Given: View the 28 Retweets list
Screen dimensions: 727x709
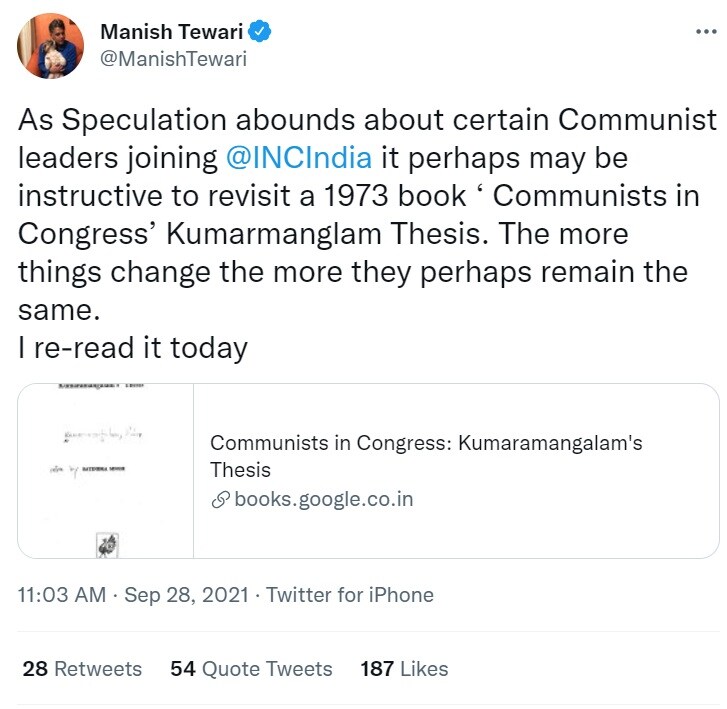Looking at the screenshot, I should (x=82, y=669).
